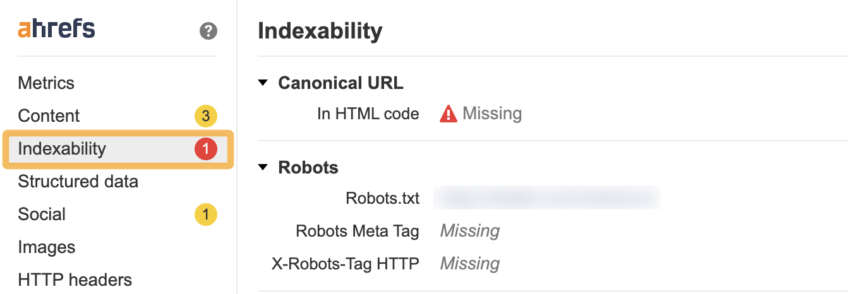Open the Structured data section
Viewport: 868px width, 294px height.
coord(78,182)
